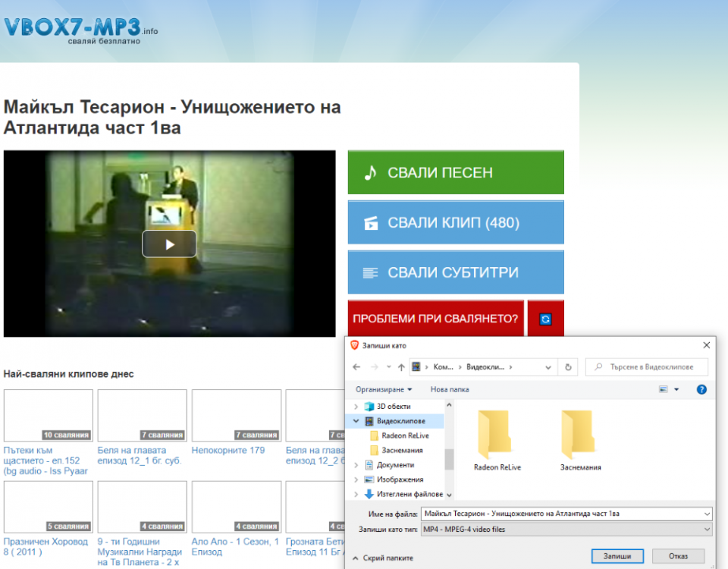Click the thumbnail above Ало Ало link
Screen dimensions: 728x569
point(237,507)
